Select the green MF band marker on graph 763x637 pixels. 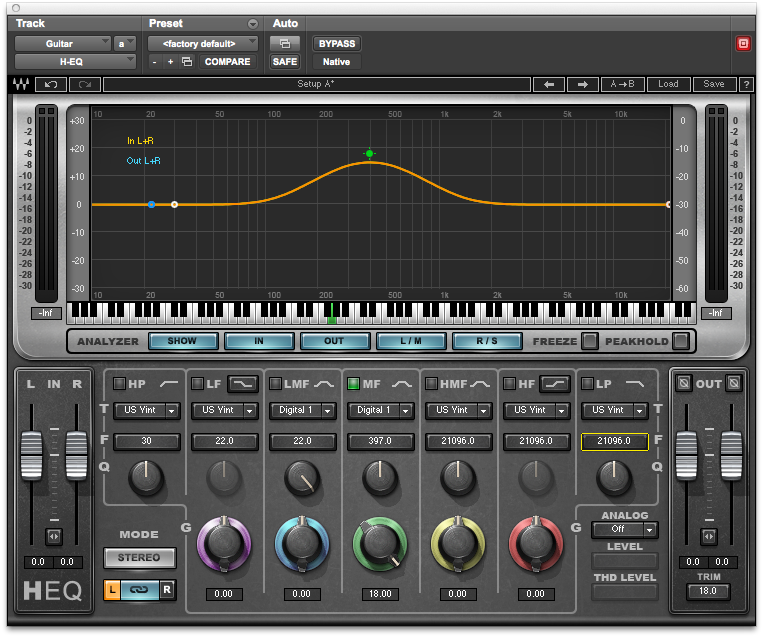(x=369, y=154)
